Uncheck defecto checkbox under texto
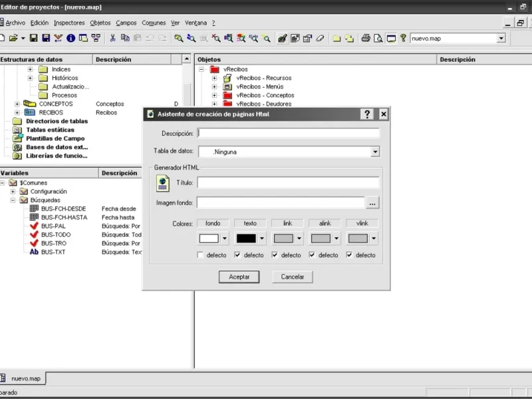Viewport: 532px width, 399px height. point(237,255)
